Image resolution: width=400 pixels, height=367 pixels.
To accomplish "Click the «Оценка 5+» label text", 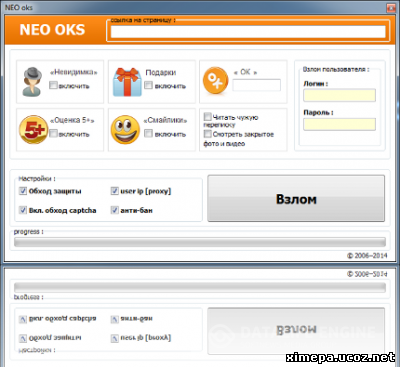I will (72, 120).
